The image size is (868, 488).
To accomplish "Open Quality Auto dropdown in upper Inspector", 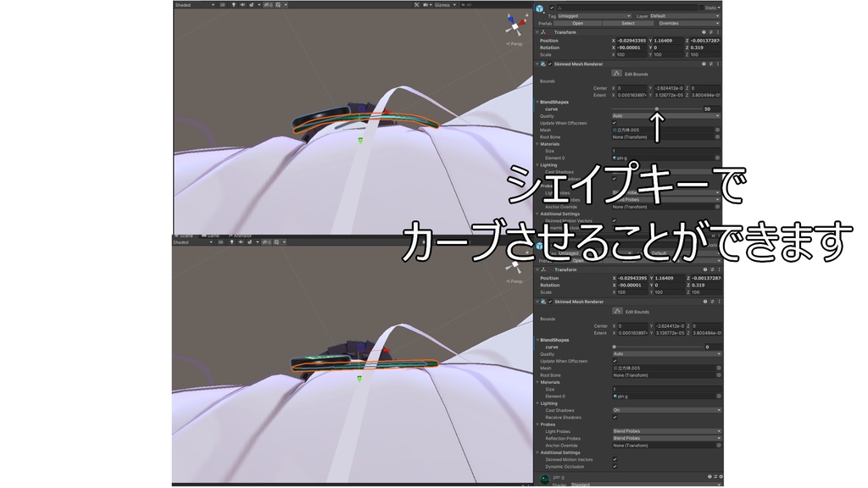I will (666, 115).
